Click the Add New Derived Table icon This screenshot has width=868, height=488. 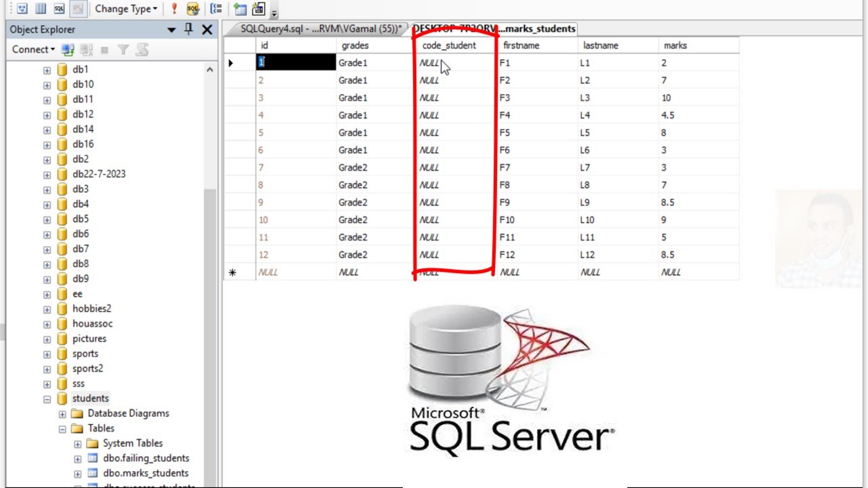point(258,9)
